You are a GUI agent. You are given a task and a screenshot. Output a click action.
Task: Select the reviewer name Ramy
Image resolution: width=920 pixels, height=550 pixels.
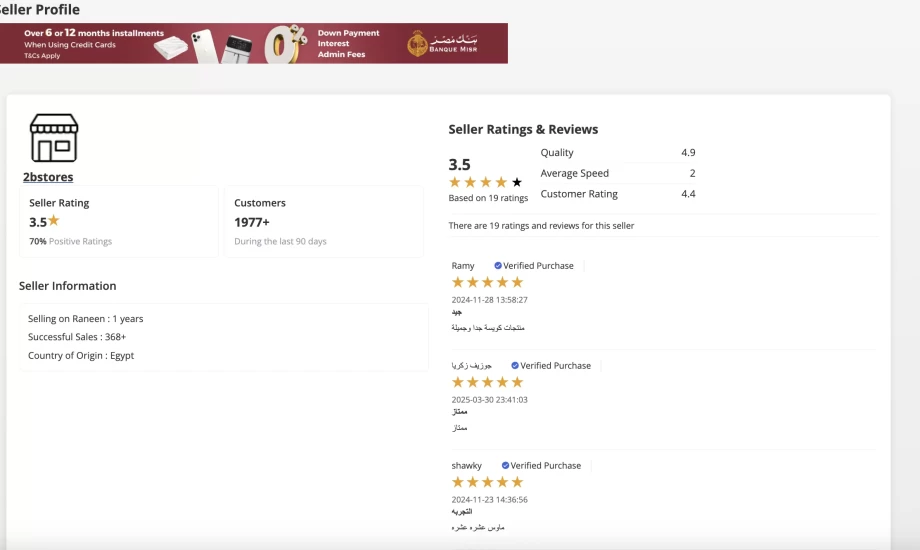(x=463, y=265)
